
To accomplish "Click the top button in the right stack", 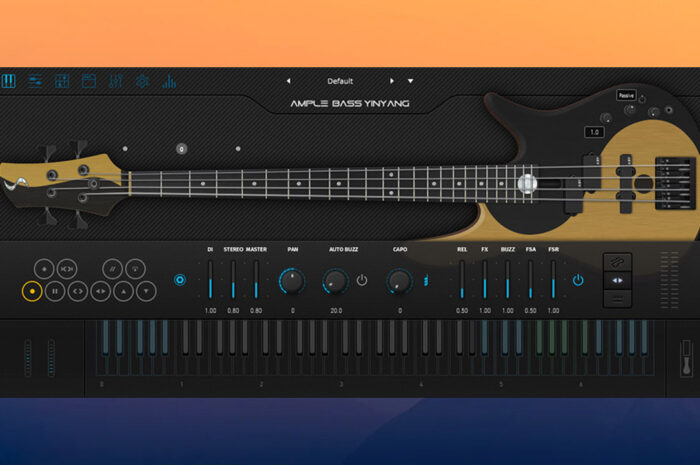I will point(617,262).
